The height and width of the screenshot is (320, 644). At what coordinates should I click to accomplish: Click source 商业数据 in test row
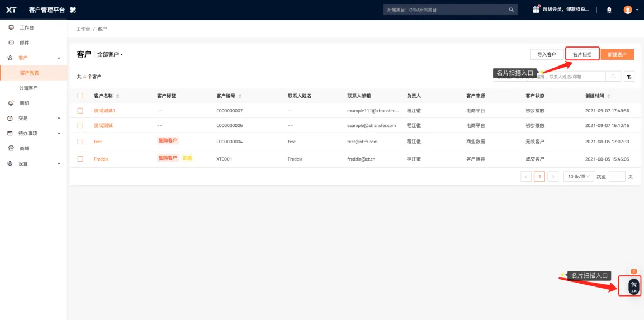[x=476, y=142]
